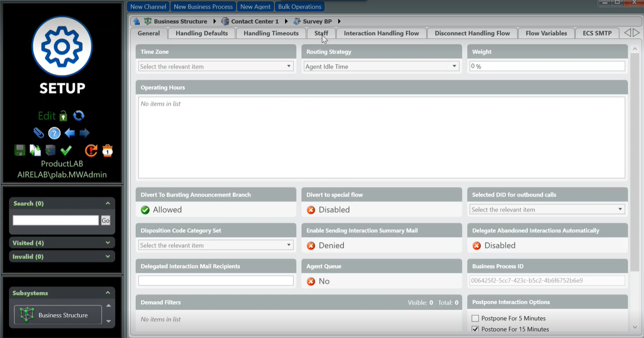Click the home icon in the breadcrumb
This screenshot has height=338, width=644.
(x=136, y=21)
